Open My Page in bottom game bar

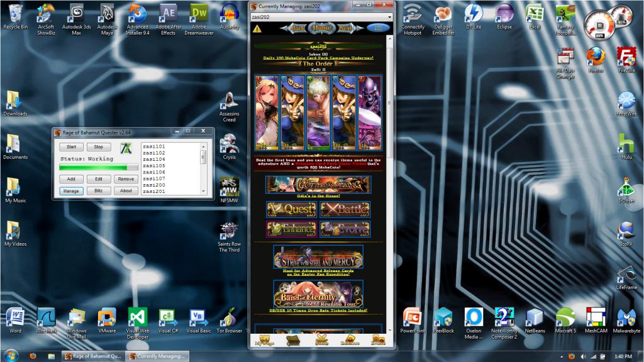(265, 340)
